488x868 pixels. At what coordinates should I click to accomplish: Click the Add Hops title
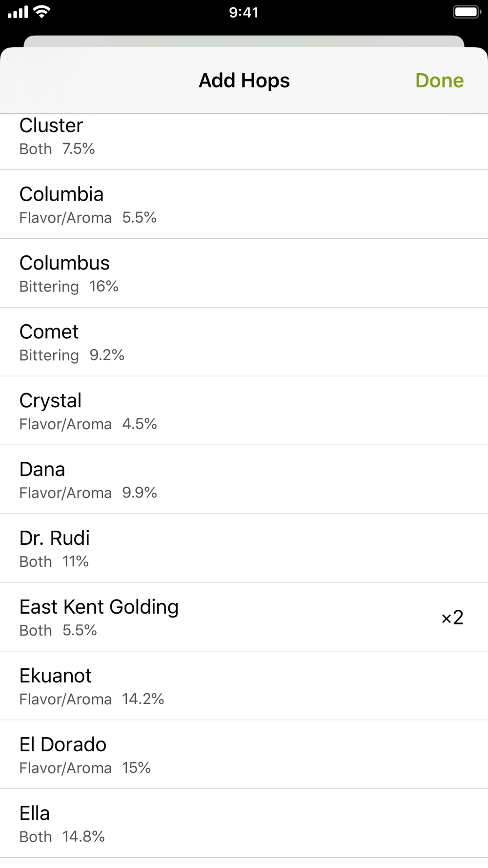(244, 81)
